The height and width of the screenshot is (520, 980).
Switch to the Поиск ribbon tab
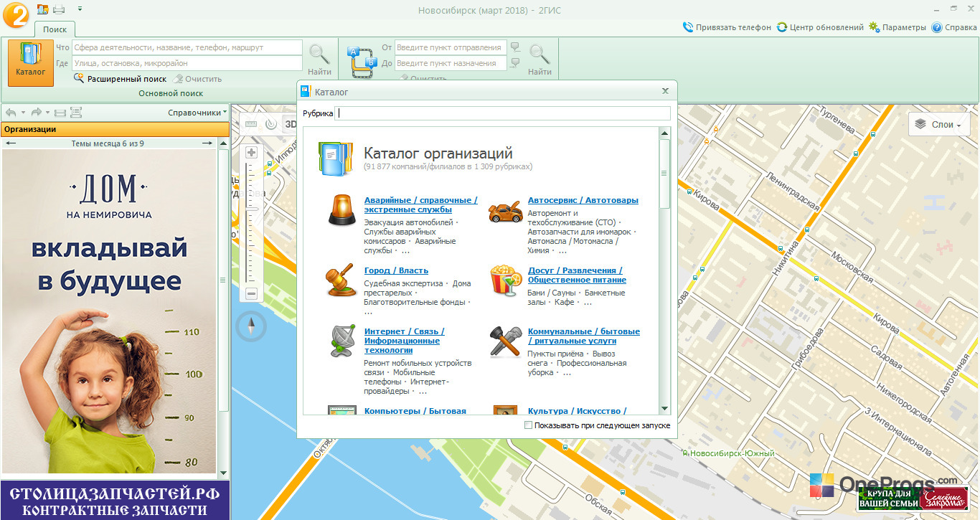pos(55,29)
